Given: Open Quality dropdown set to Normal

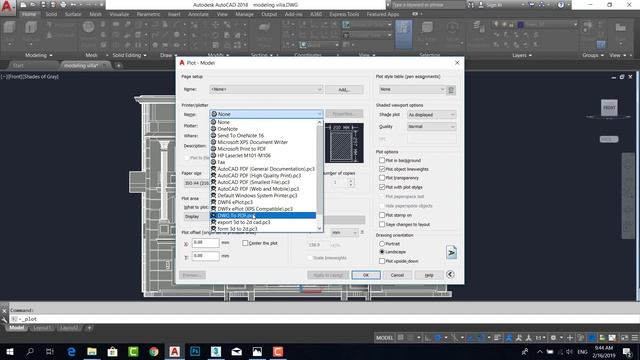Looking at the screenshot, I should pyautogui.click(x=431, y=127).
